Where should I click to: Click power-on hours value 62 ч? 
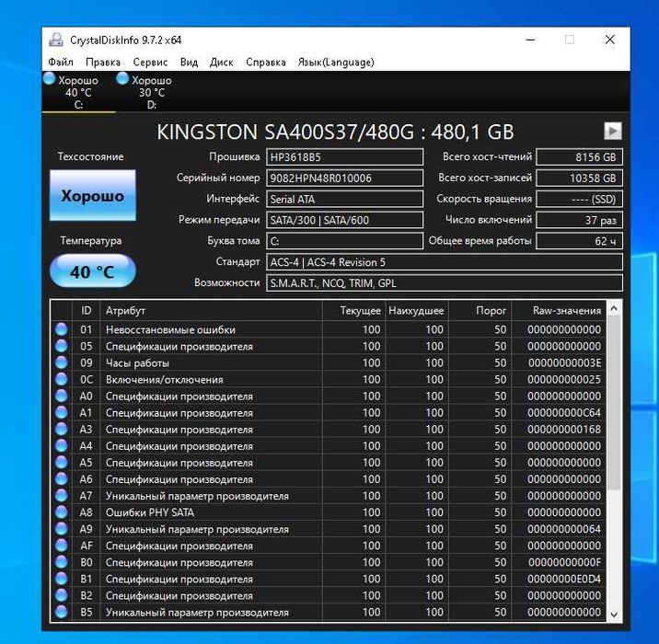tap(579, 241)
